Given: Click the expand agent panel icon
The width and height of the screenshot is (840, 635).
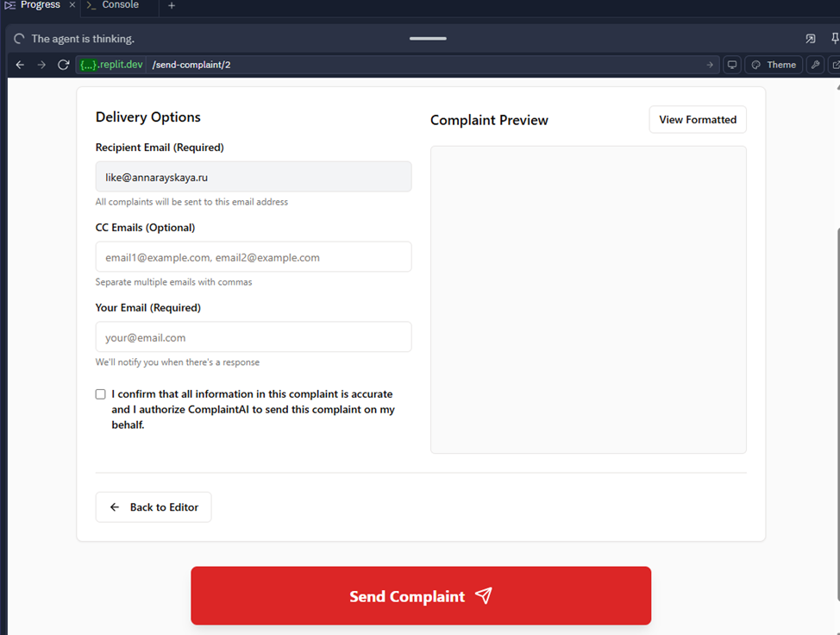Looking at the screenshot, I should click(811, 39).
